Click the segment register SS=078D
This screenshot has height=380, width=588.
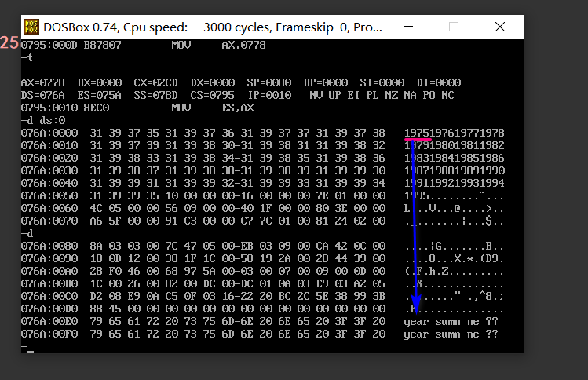pos(155,95)
